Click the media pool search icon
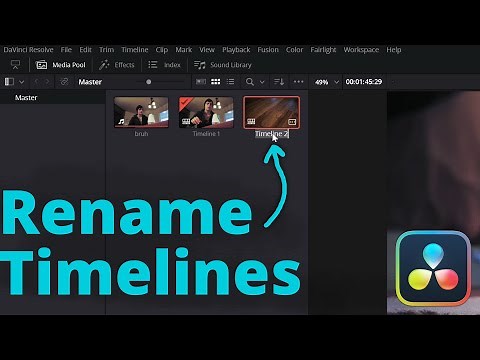Image resolution: width=480 pixels, height=360 pixels. 250,82
